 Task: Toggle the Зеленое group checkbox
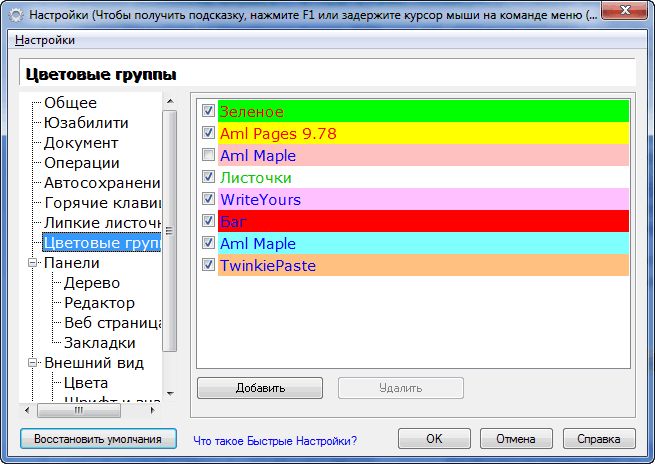tap(208, 111)
